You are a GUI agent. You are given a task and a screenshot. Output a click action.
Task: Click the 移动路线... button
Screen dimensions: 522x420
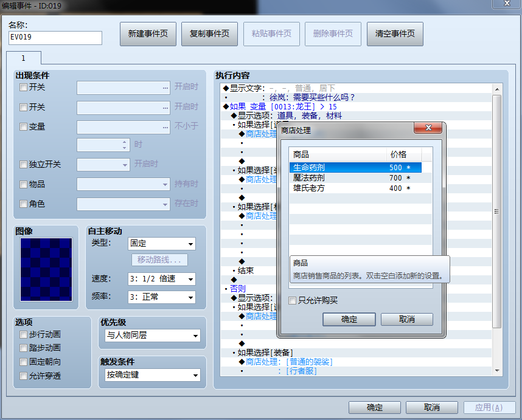(x=159, y=260)
